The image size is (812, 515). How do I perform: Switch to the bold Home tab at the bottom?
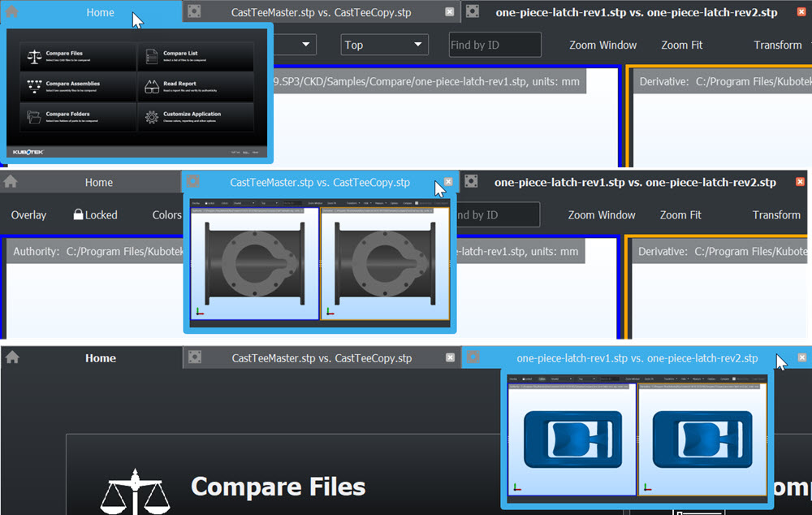pos(101,358)
